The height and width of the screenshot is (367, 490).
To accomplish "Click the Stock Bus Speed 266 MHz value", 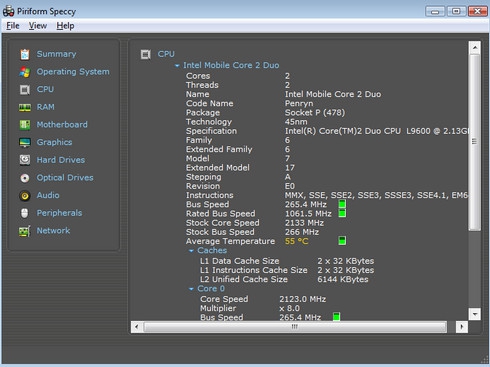I will pyautogui.click(x=302, y=232).
